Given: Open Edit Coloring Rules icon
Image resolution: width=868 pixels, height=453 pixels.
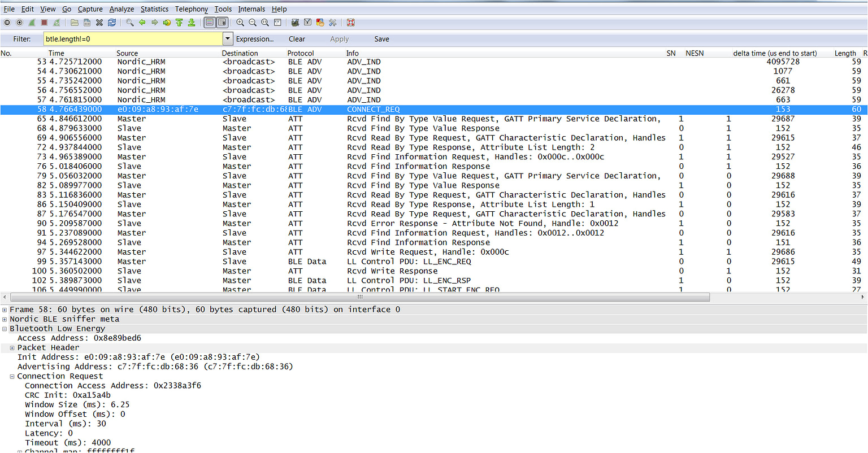Looking at the screenshot, I should coord(319,22).
